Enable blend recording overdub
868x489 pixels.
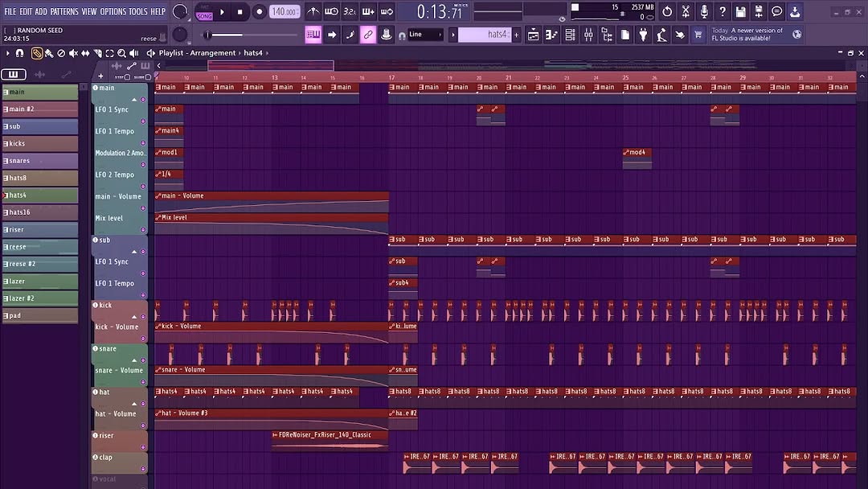pyautogui.click(x=368, y=11)
